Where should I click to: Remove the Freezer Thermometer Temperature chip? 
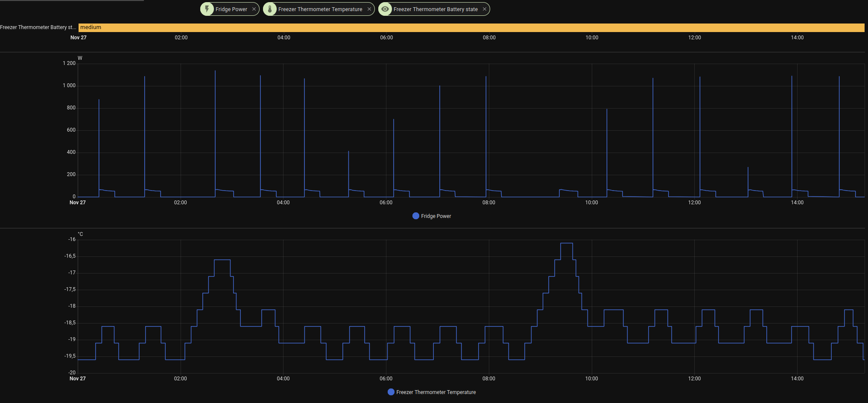tap(369, 9)
